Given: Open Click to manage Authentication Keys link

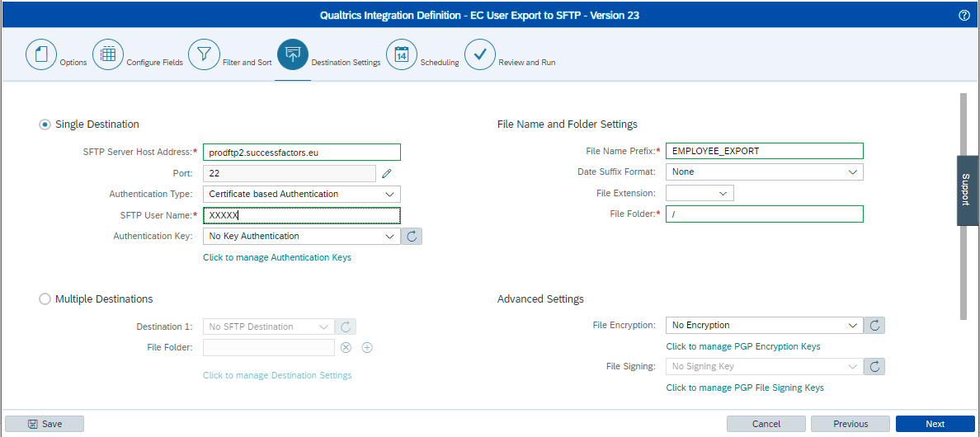Looking at the screenshot, I should [277, 257].
